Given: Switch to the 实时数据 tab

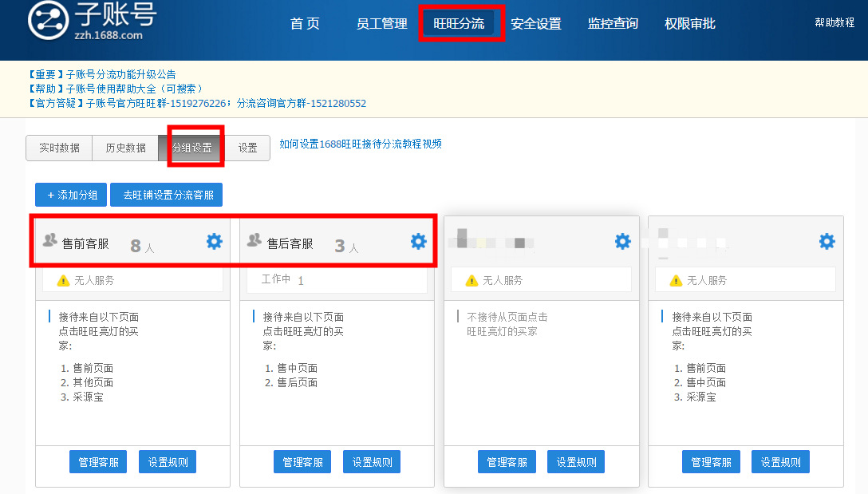Looking at the screenshot, I should [x=60, y=148].
